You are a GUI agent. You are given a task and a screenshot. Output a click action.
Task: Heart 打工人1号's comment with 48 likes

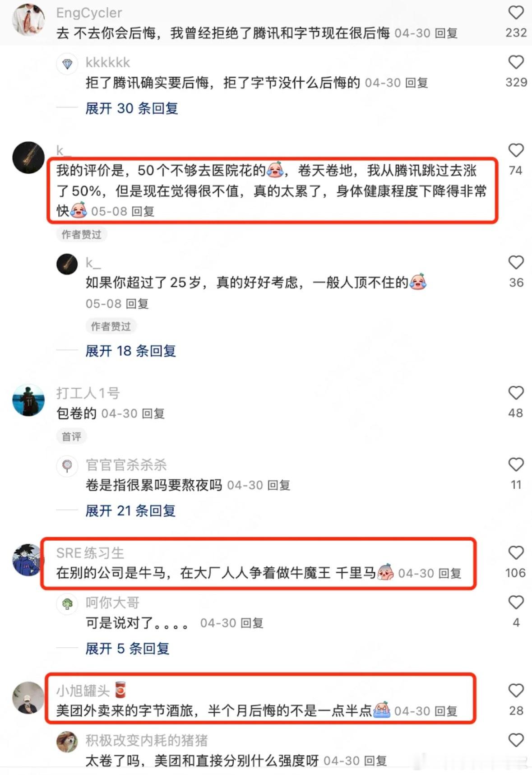(x=516, y=393)
